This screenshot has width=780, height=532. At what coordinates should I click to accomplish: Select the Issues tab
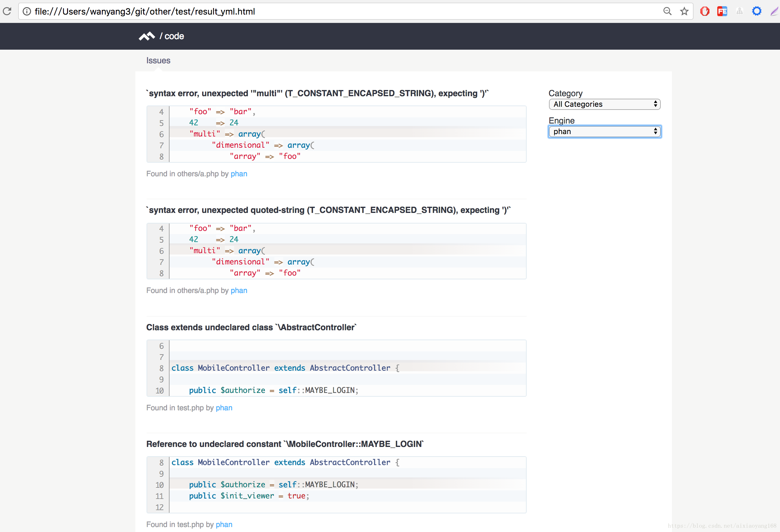[x=158, y=61]
